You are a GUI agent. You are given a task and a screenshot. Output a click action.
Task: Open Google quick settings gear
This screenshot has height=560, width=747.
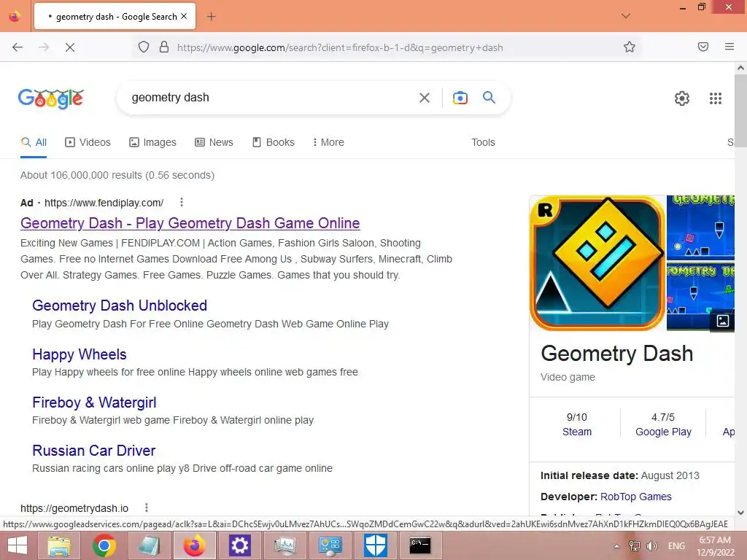point(682,98)
